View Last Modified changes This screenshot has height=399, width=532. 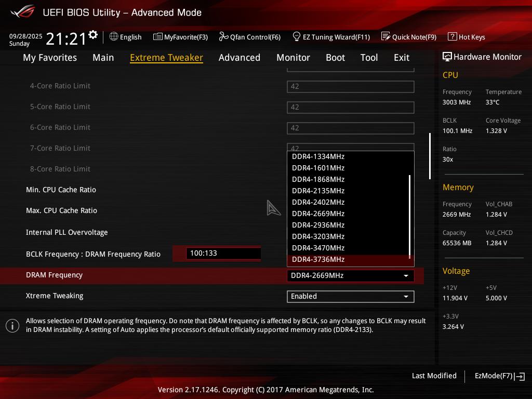click(434, 376)
